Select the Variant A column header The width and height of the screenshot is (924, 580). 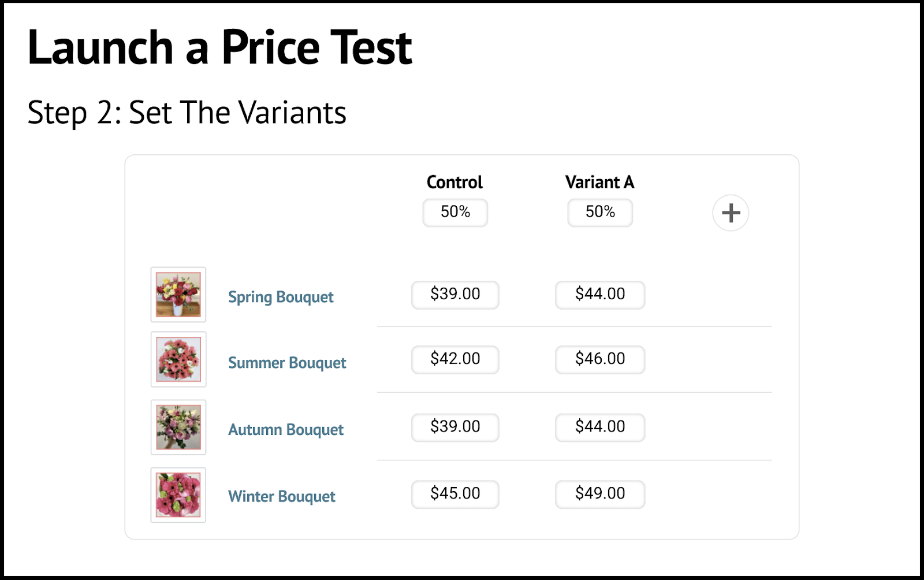pos(599,182)
